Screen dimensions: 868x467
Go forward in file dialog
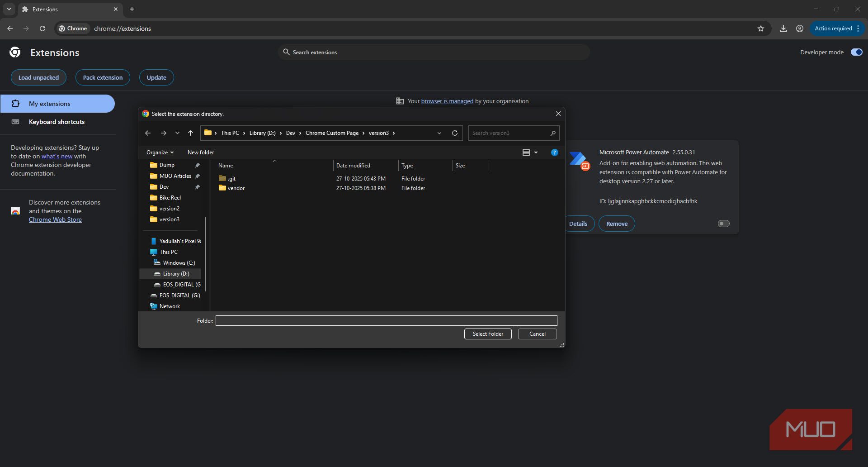pyautogui.click(x=164, y=133)
